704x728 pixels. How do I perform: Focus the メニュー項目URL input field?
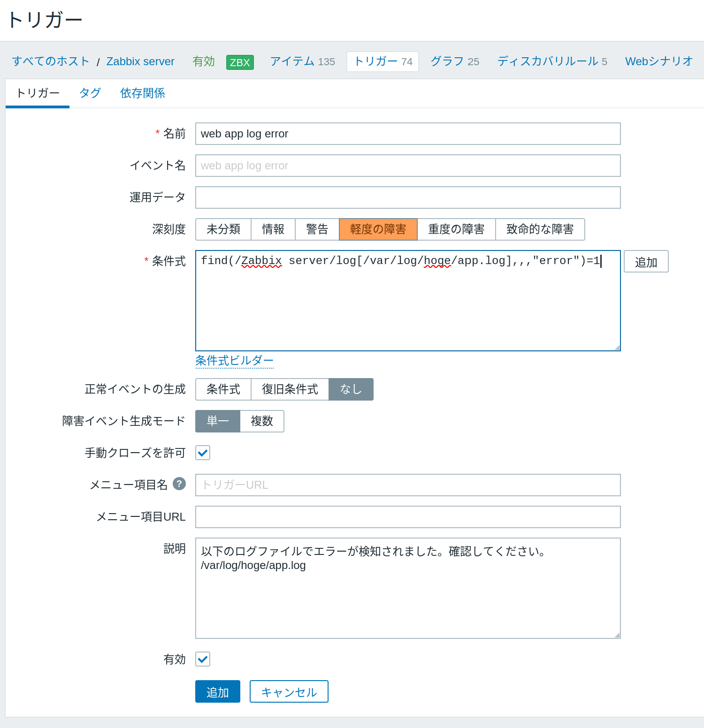tap(407, 517)
